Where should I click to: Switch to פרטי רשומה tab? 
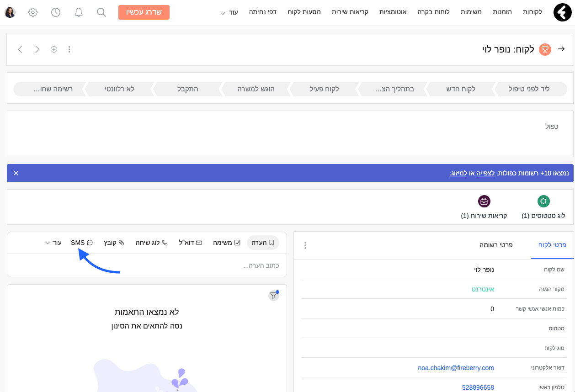click(496, 245)
